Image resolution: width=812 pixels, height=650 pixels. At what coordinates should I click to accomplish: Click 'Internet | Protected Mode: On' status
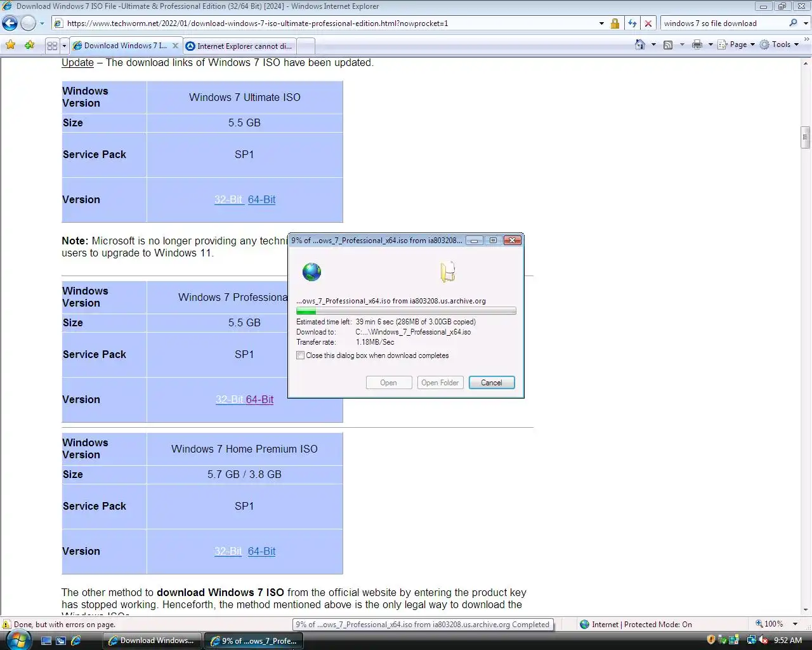tap(636, 625)
